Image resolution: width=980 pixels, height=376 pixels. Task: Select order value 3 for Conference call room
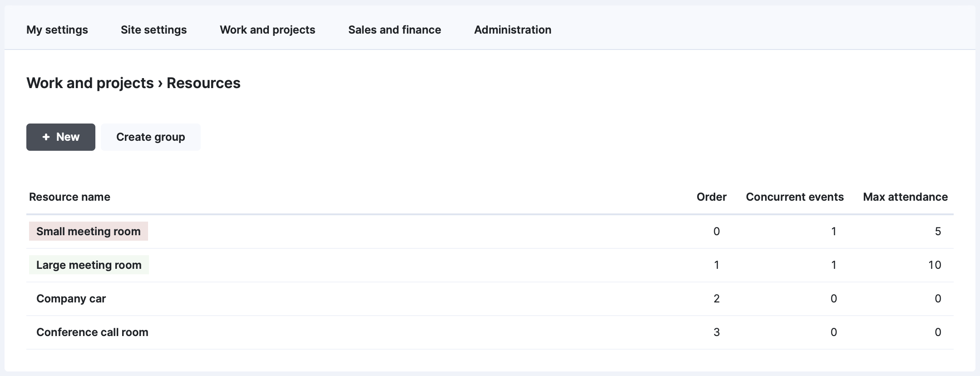pos(717,332)
